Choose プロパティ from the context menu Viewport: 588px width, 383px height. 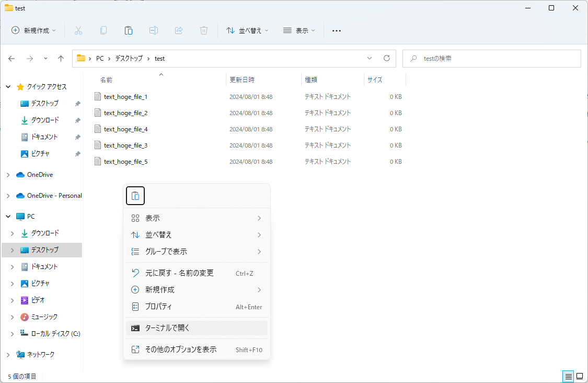tap(197, 307)
